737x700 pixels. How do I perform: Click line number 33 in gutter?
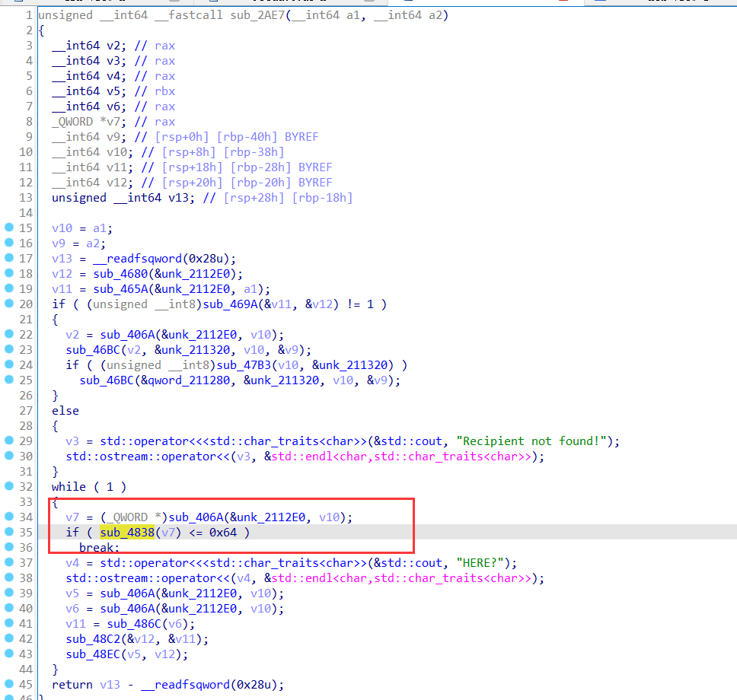click(26, 501)
